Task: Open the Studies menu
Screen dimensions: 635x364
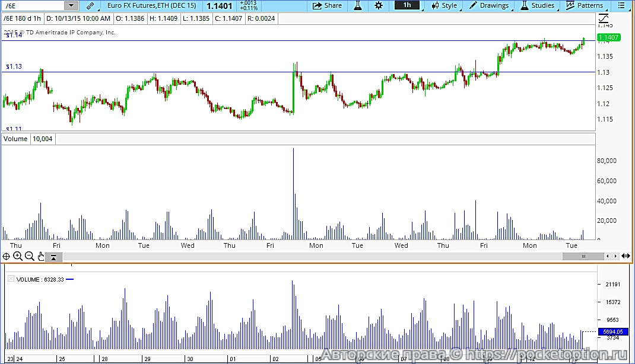Action: click(537, 5)
